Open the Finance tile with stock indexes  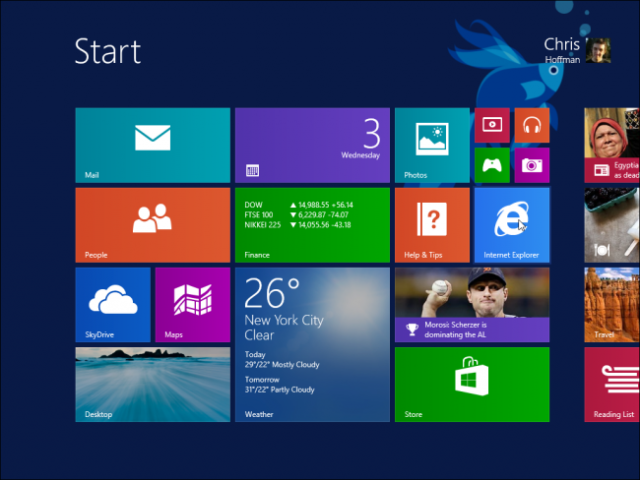(312, 225)
